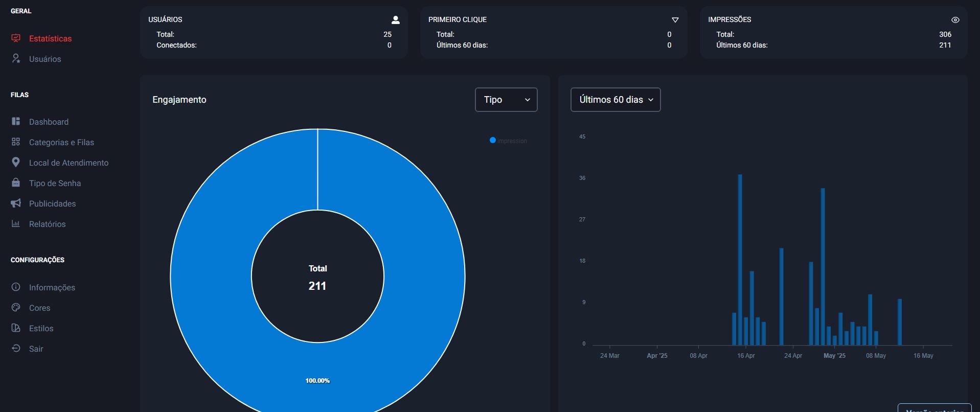Expand the Últimos 60 dias dropdown
This screenshot has height=412, width=980.
pyautogui.click(x=615, y=100)
